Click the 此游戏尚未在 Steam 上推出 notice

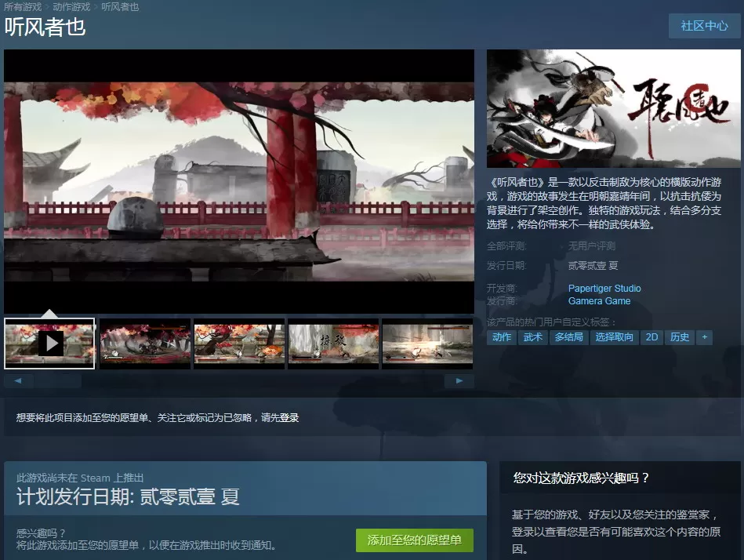coord(80,478)
